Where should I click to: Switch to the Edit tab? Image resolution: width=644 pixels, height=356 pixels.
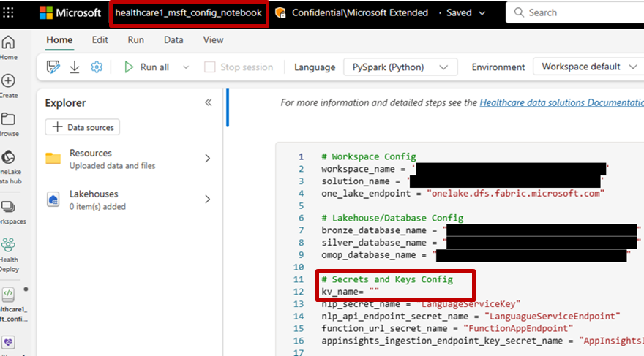coord(100,39)
